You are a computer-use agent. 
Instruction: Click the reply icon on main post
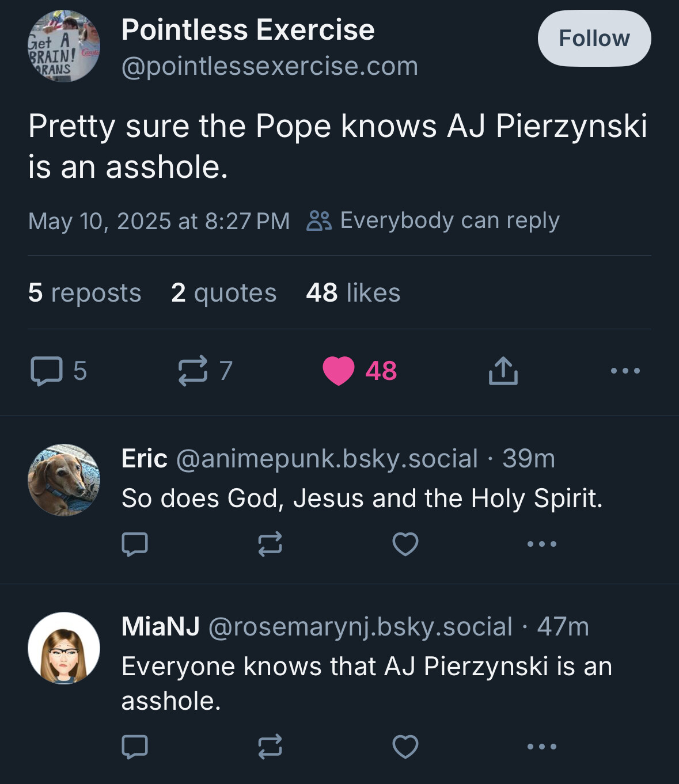46,371
